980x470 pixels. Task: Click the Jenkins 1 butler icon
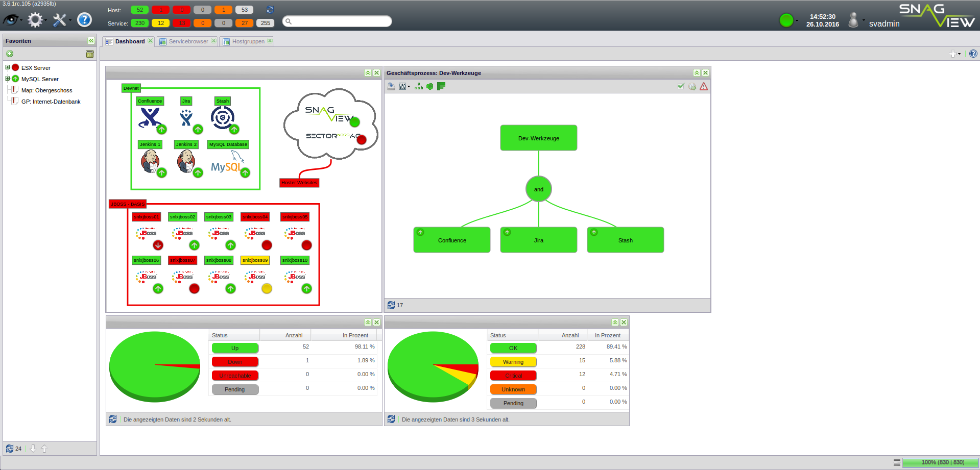150,162
